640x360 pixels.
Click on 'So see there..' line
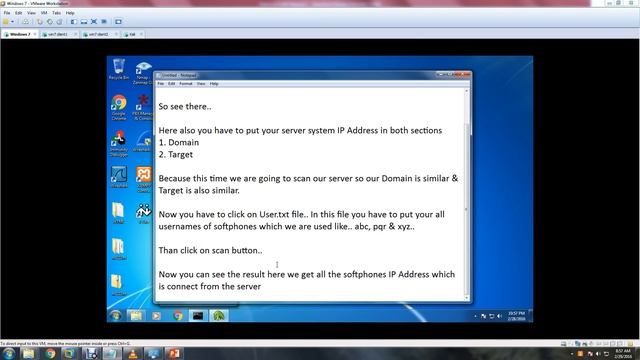pos(185,107)
